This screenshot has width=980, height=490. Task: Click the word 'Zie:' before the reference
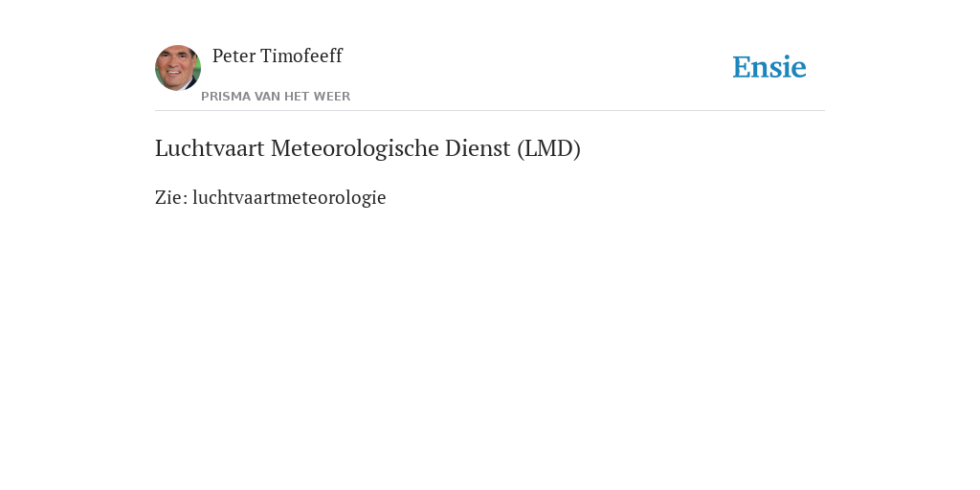171,197
